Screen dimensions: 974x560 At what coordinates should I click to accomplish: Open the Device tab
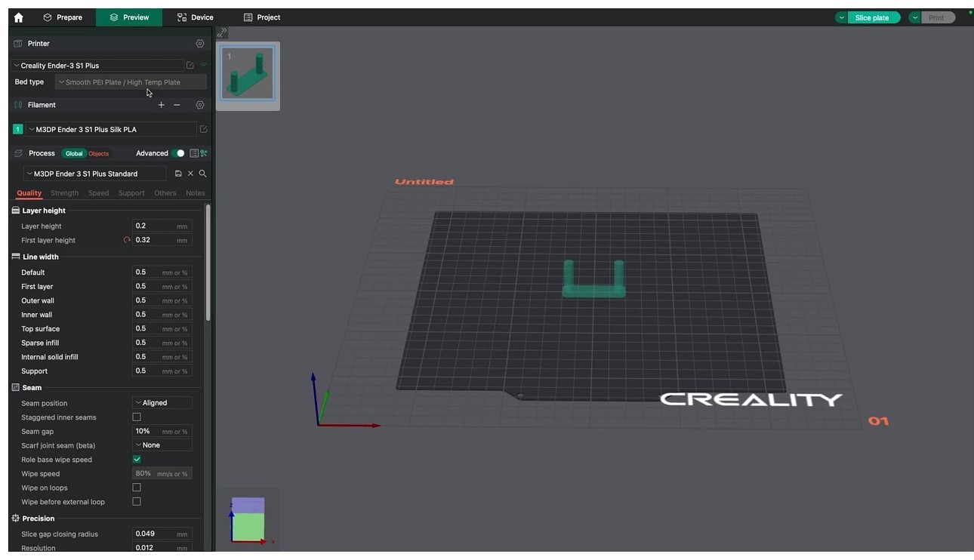(196, 17)
